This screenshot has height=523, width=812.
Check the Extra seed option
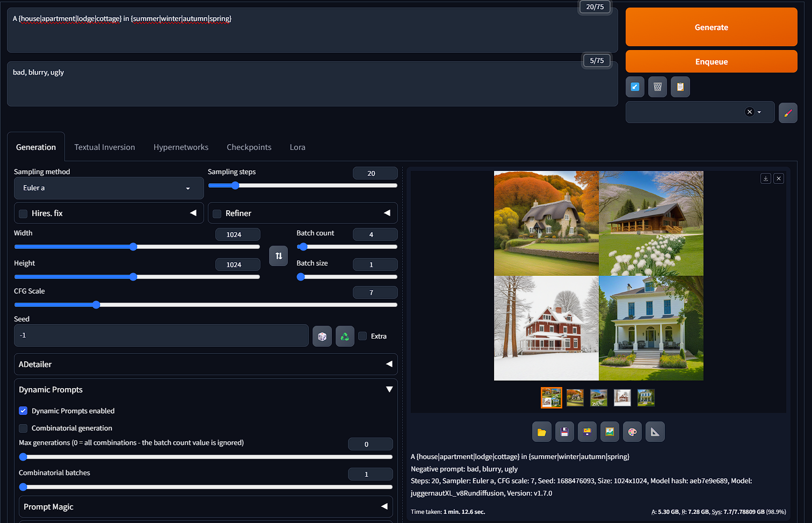363,336
